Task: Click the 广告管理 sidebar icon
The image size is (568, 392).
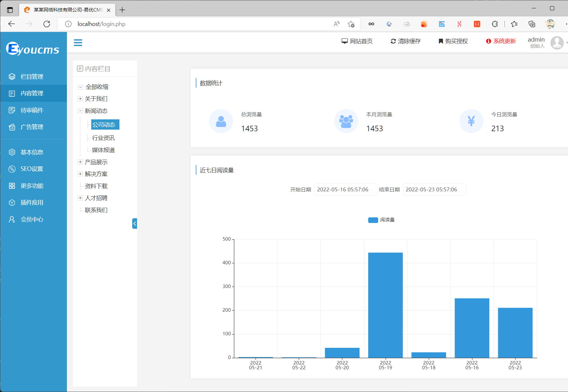Action: coord(12,127)
